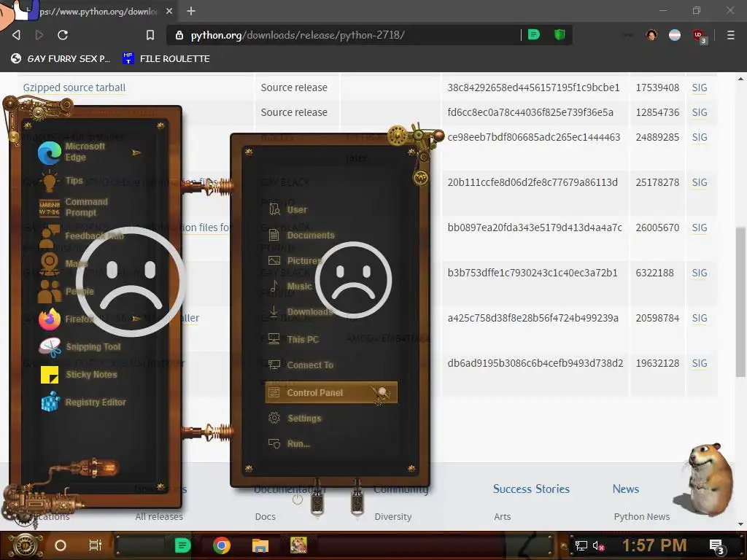Screen dimensions: 747x560
Task: Click the green chat extension icon in address bar
Action: [x=534, y=35]
